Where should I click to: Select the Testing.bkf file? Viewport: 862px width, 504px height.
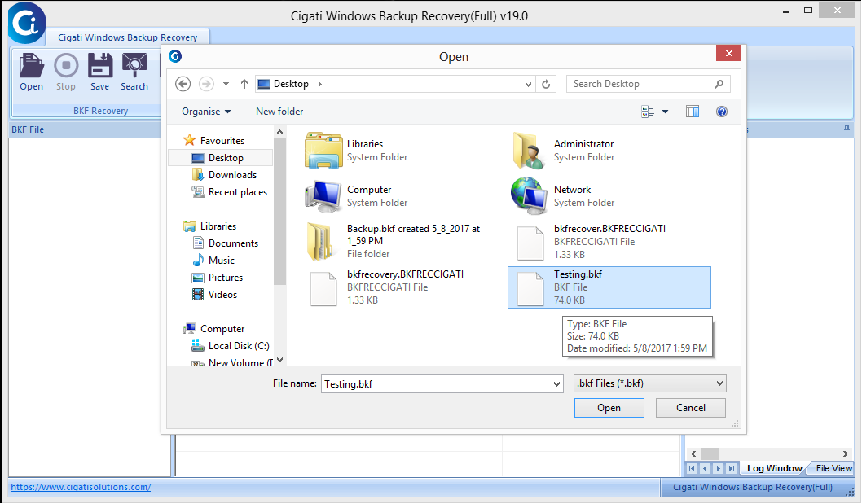[609, 287]
